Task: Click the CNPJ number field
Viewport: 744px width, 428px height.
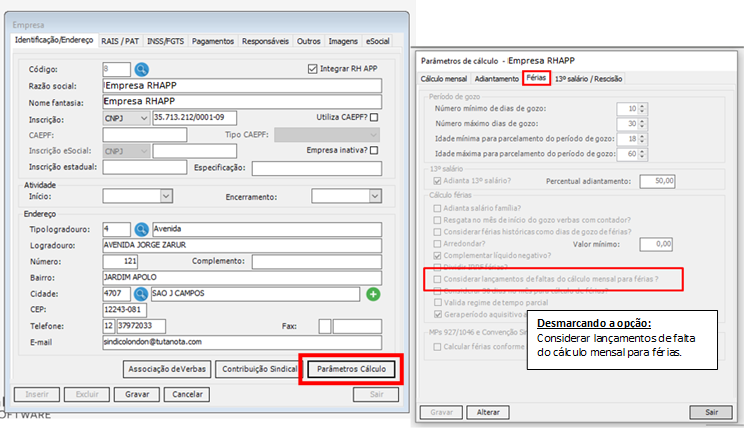Action: [195, 118]
